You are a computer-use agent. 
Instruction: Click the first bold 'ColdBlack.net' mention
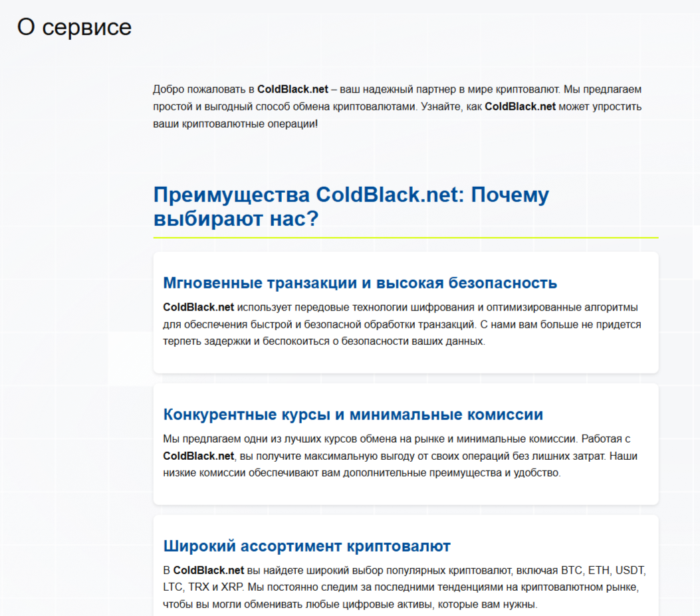point(294,88)
